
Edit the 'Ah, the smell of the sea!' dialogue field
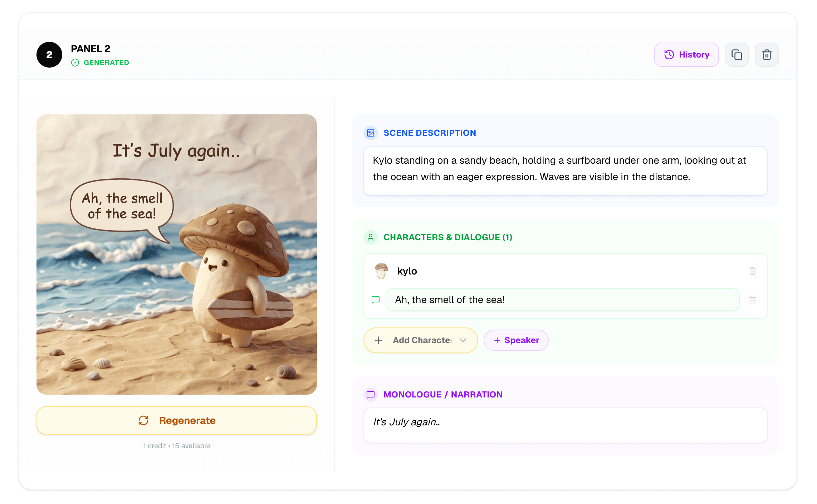pos(562,300)
